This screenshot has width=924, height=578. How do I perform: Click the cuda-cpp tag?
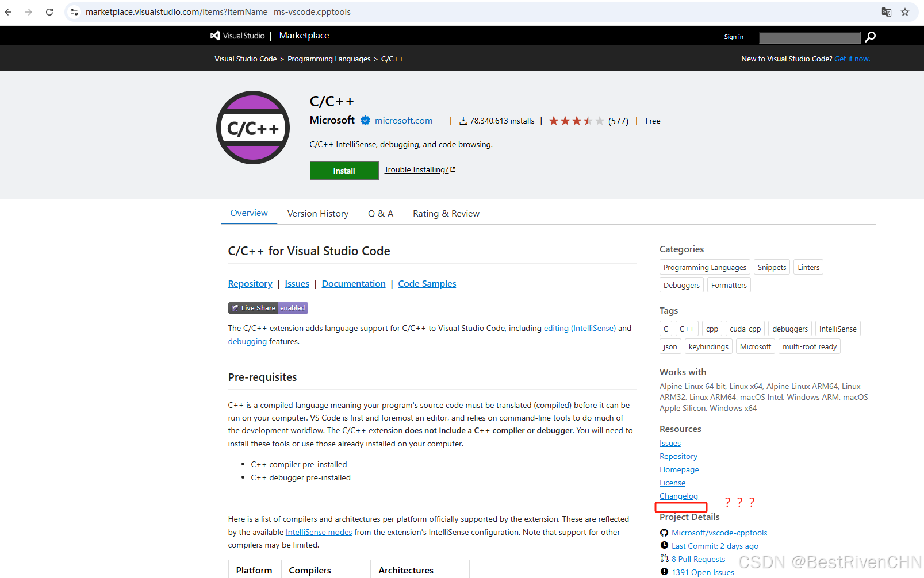[745, 329]
